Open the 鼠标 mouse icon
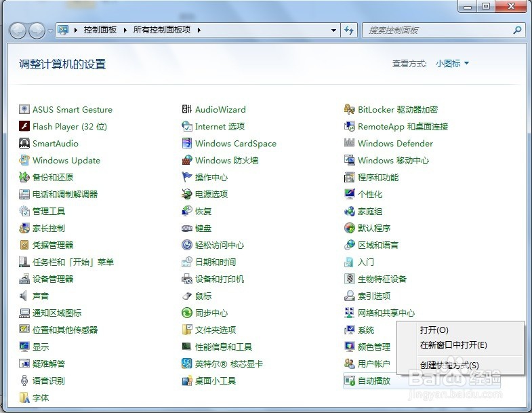Viewport: 532px width, 413px height. tap(187, 296)
